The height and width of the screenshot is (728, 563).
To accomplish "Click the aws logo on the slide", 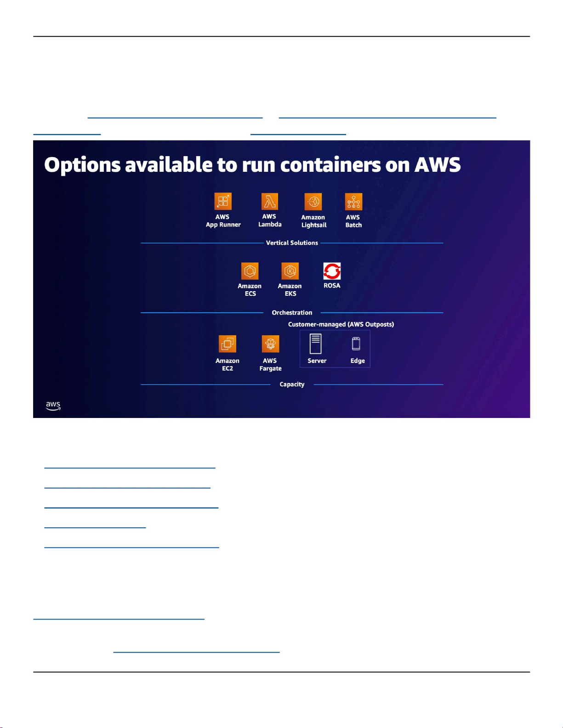I will 53,406.
